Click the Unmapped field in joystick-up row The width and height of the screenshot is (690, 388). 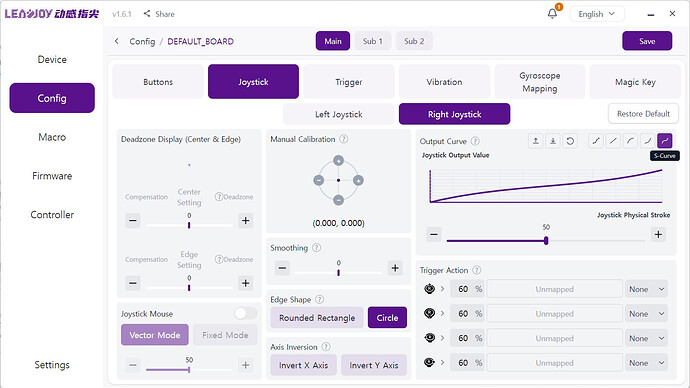(x=554, y=289)
